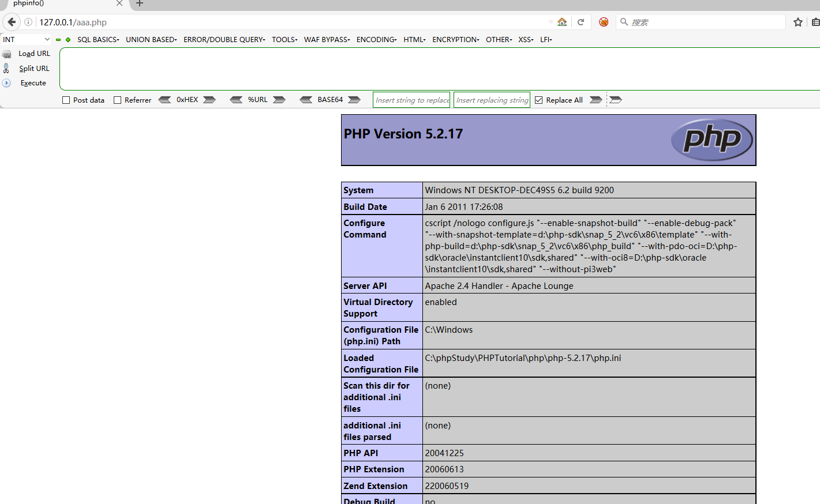This screenshot has height=504, width=820.
Task: Click the green plus icon in HackBar
Action: coord(68,40)
